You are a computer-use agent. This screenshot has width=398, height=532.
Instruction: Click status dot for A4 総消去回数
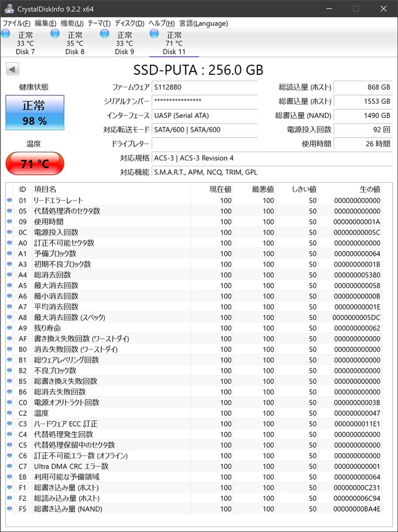[x=9, y=275]
